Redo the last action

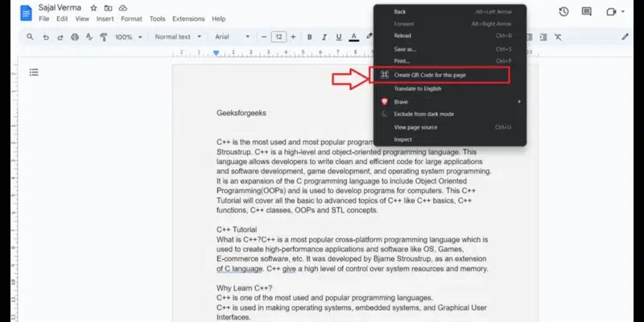coord(60,37)
